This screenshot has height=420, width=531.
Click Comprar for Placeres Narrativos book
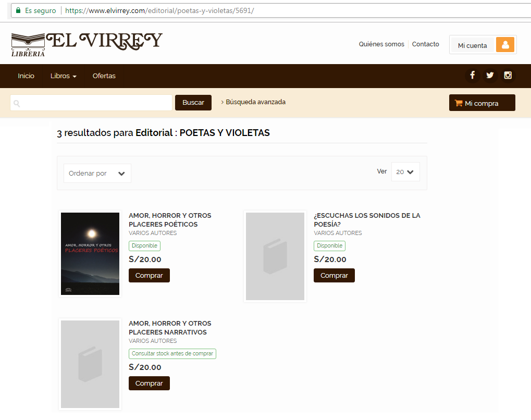click(x=149, y=383)
